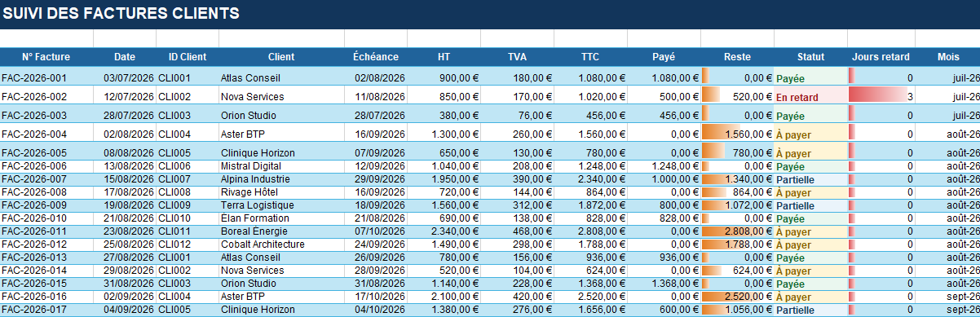Click the 'Payé' column header
The image size is (980, 317).
tap(664, 57)
